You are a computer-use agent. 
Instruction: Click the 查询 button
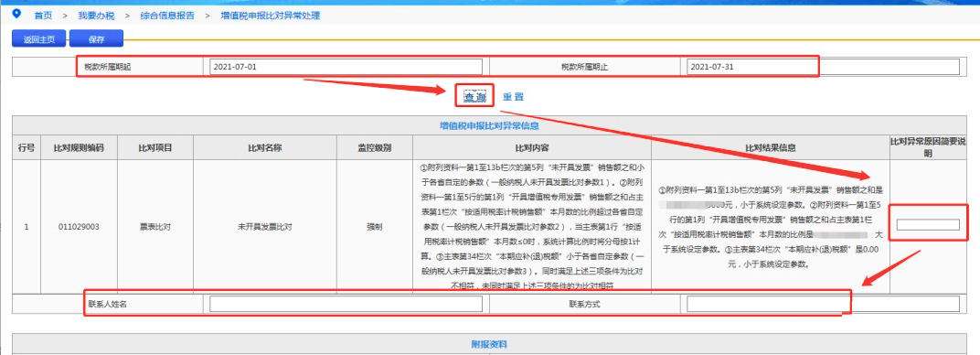tap(474, 97)
